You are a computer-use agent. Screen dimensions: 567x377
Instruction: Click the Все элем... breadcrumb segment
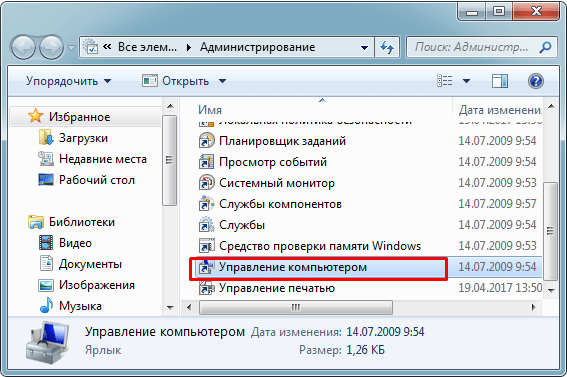[x=148, y=47]
